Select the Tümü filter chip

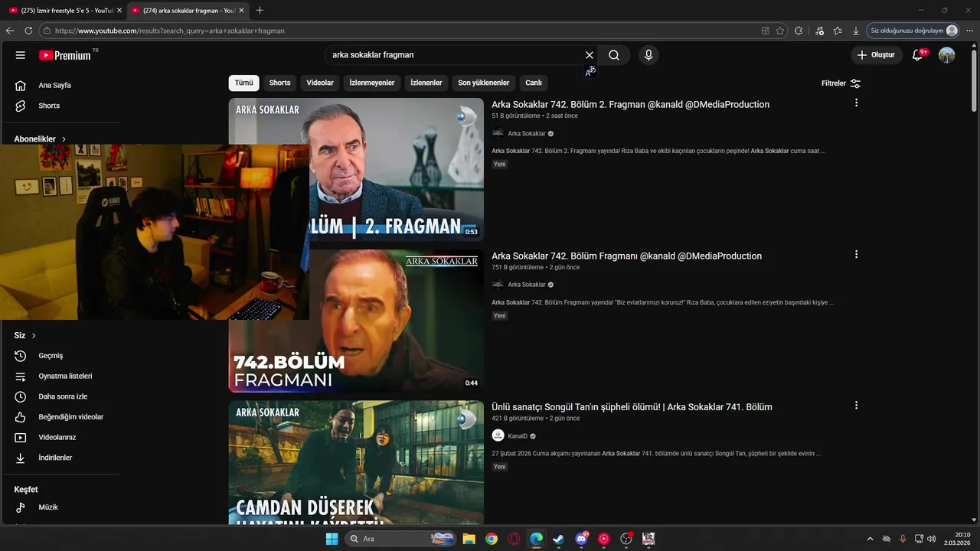243,83
